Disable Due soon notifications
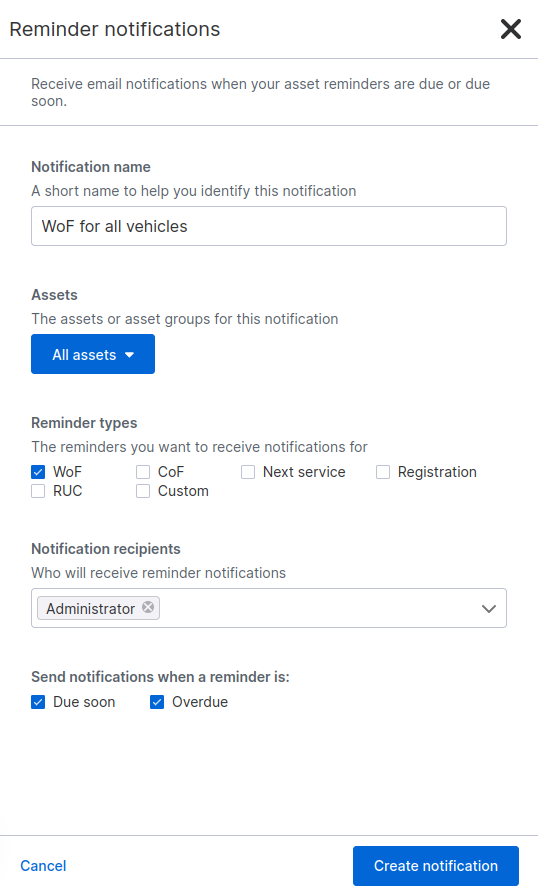 pos(38,702)
